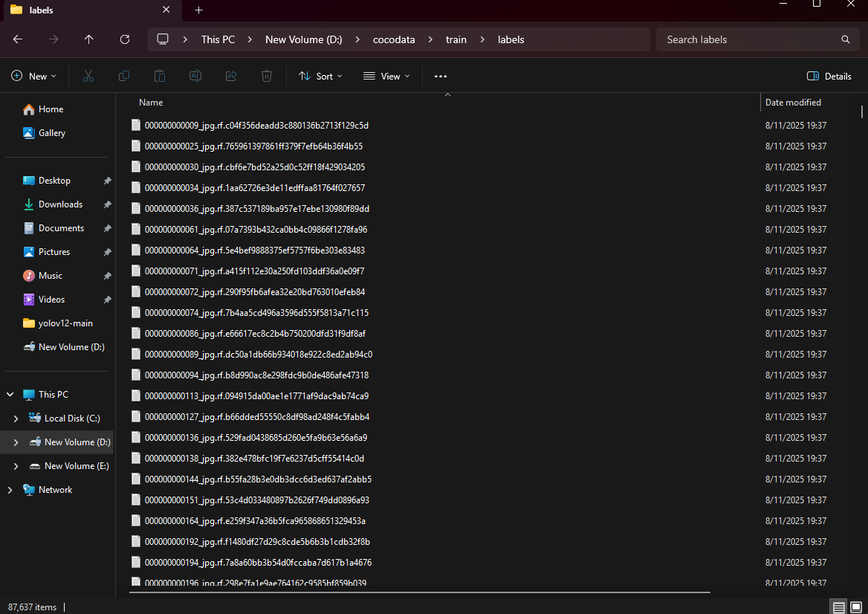Open chevron dropdown after This PC breadcrumb

(x=250, y=39)
